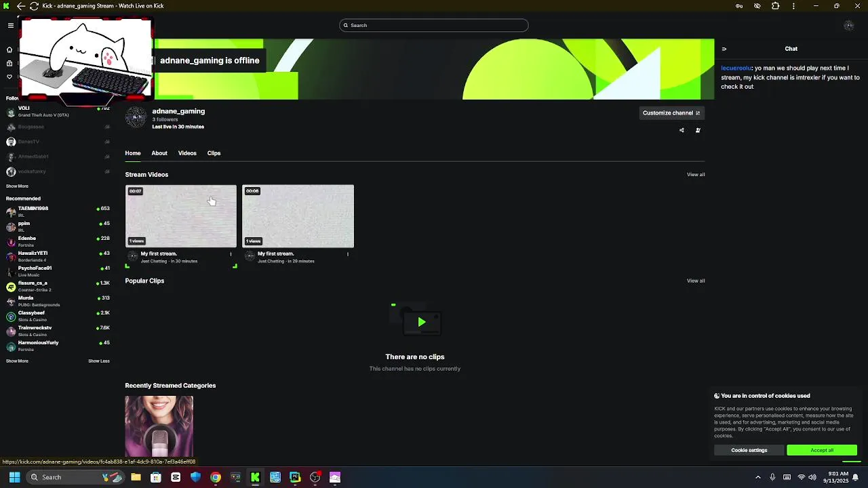The image size is (868, 488).
Task: Switch to the Home tab
Action: (x=133, y=153)
